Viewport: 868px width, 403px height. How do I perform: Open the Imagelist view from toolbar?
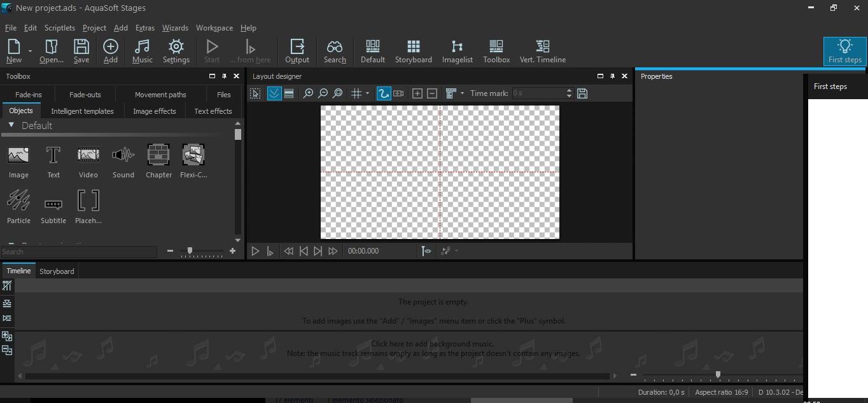pos(457,51)
